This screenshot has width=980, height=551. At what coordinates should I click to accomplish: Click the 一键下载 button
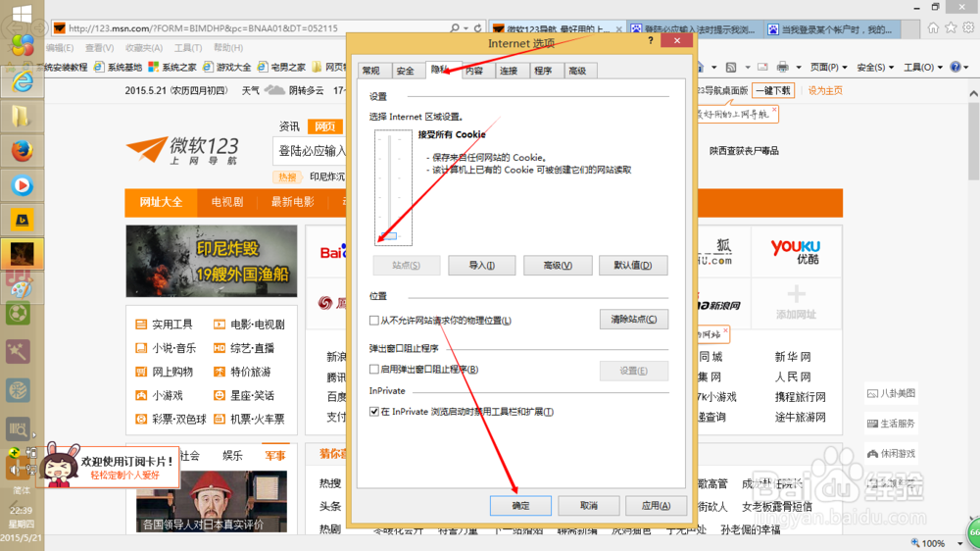(x=773, y=90)
